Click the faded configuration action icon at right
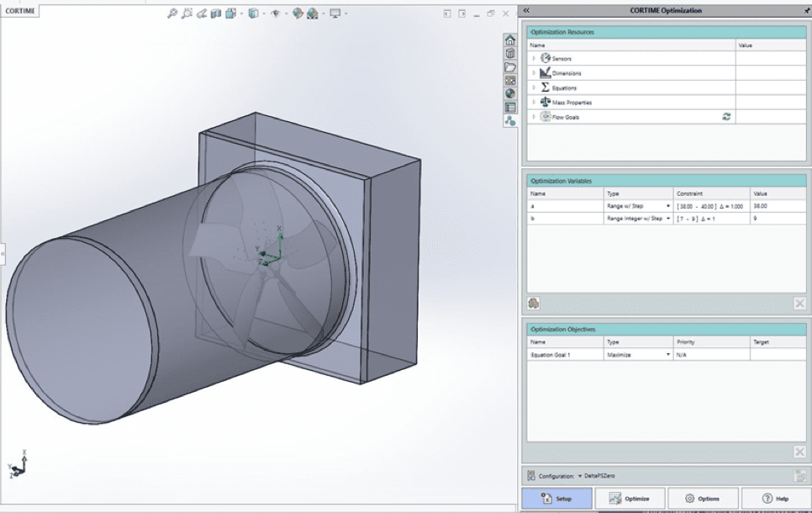The width and height of the screenshot is (812, 513). 800,476
